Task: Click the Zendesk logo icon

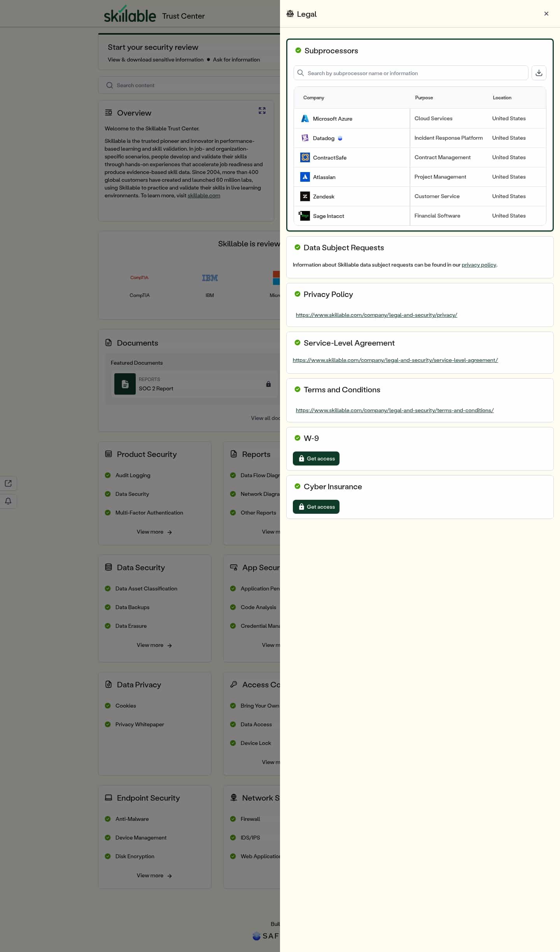Action: (x=305, y=197)
